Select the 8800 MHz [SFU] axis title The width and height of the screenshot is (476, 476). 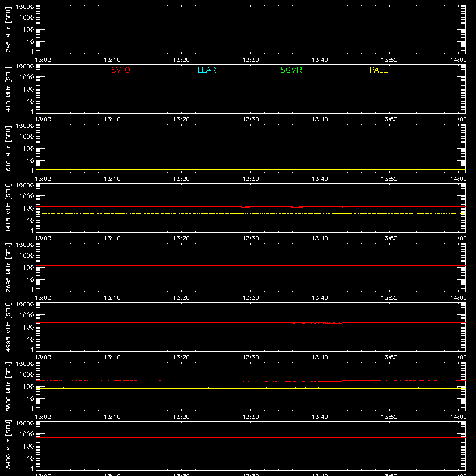[8, 386]
